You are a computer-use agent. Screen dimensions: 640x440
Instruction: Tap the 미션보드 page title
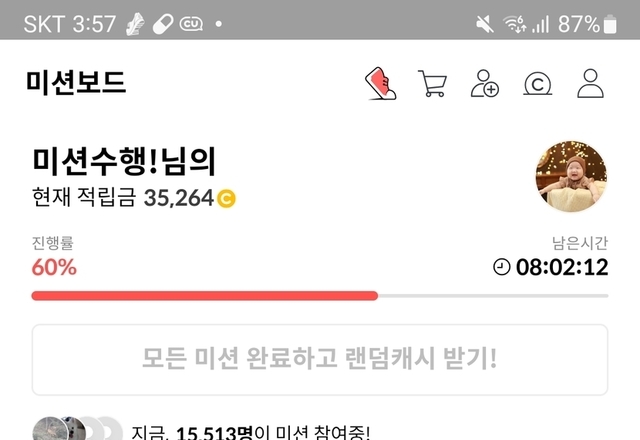76,83
